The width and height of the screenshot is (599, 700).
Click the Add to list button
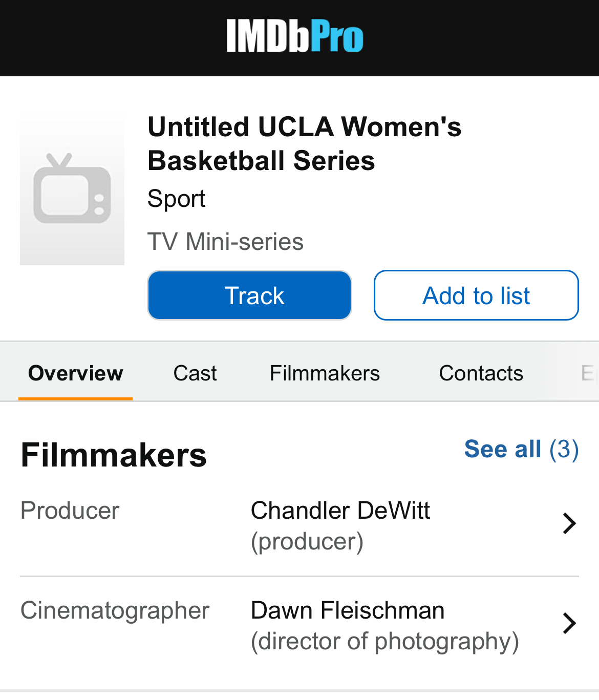(476, 295)
